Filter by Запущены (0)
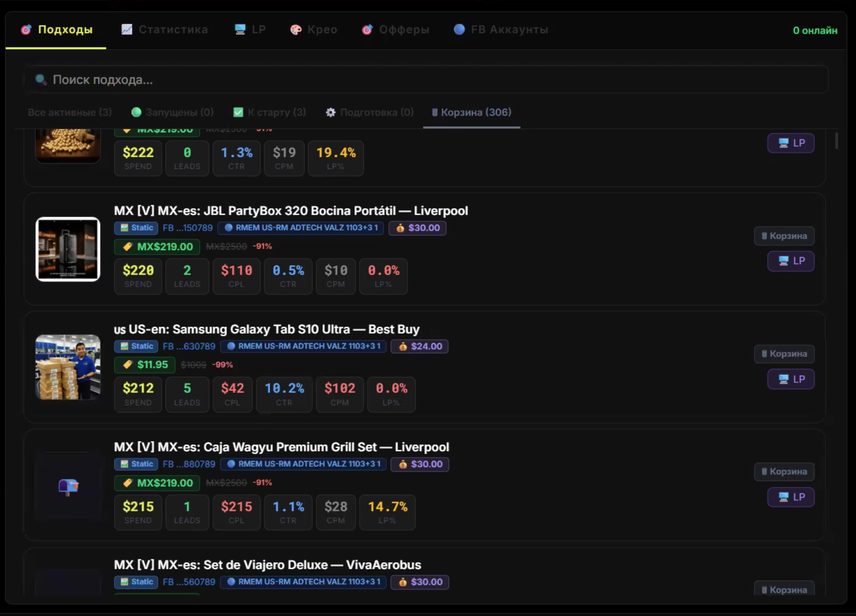This screenshot has height=616, width=856. [172, 112]
